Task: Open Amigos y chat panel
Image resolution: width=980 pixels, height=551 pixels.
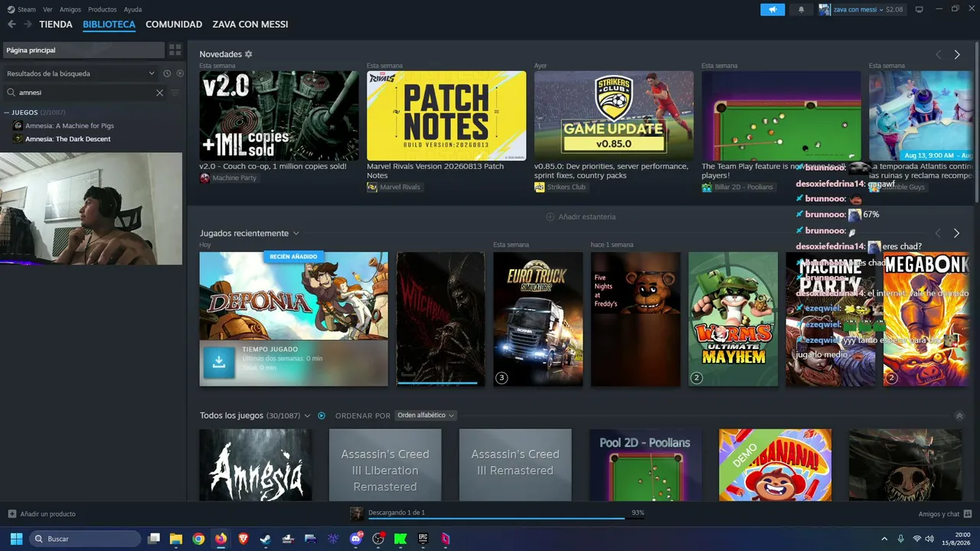Action: (x=945, y=514)
